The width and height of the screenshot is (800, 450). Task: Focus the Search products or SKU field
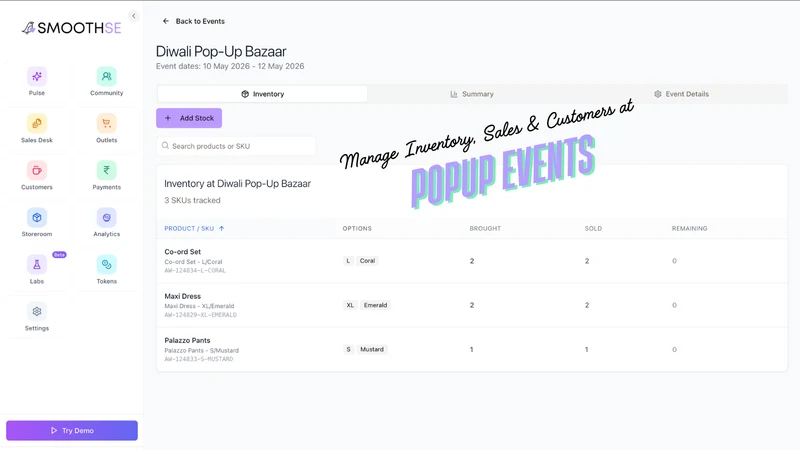[236, 146]
